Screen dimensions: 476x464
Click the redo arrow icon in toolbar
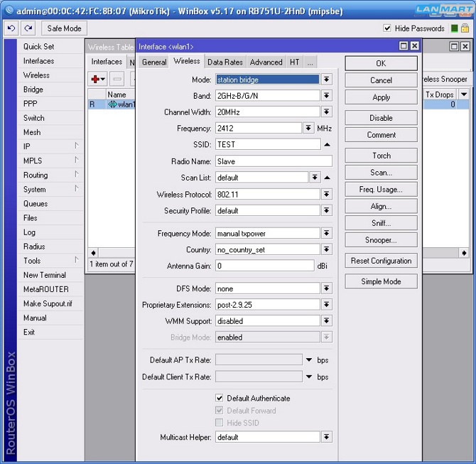point(28,28)
